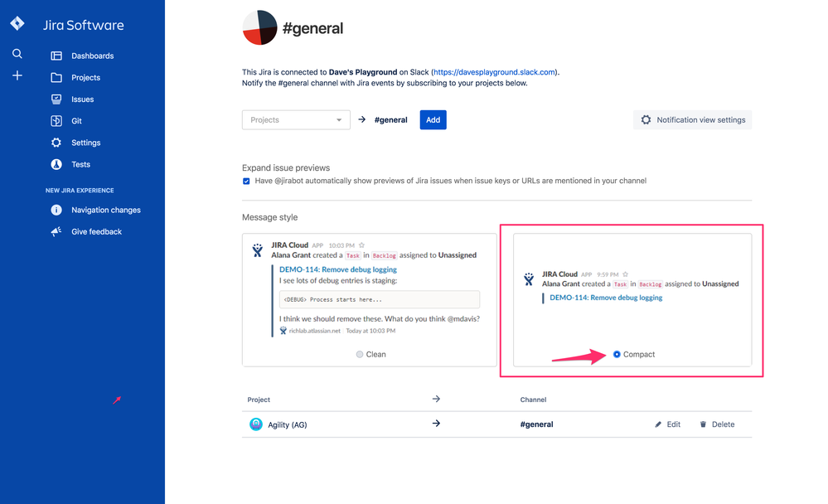Click the #general channel avatar

pos(259,27)
